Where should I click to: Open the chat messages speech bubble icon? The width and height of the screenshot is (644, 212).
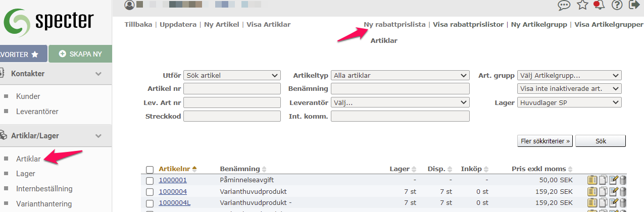click(x=564, y=6)
